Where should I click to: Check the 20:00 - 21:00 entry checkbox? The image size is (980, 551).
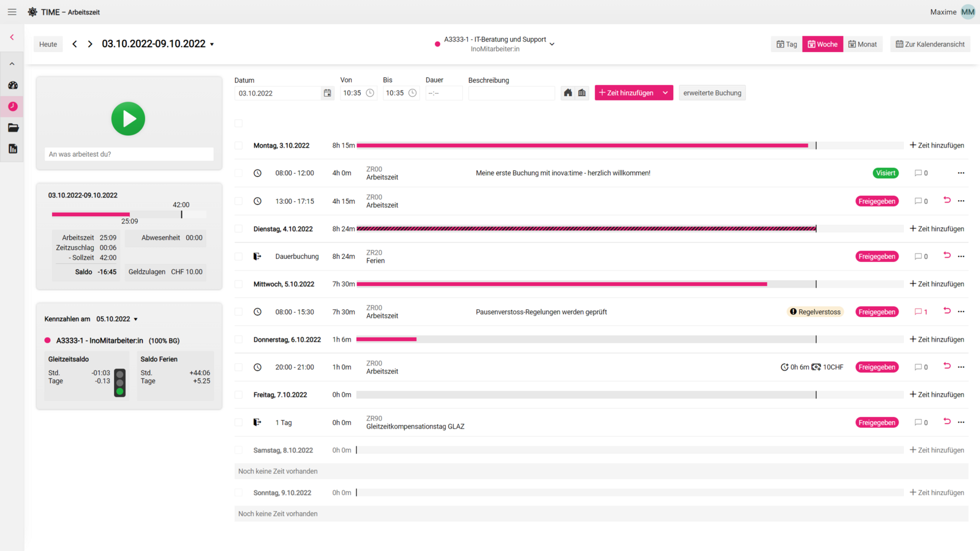point(239,367)
